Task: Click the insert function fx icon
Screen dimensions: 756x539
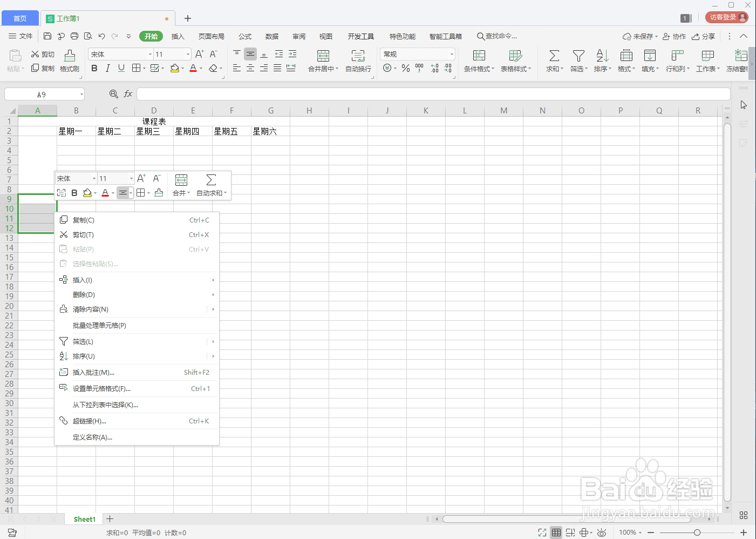Action: pyautogui.click(x=128, y=94)
